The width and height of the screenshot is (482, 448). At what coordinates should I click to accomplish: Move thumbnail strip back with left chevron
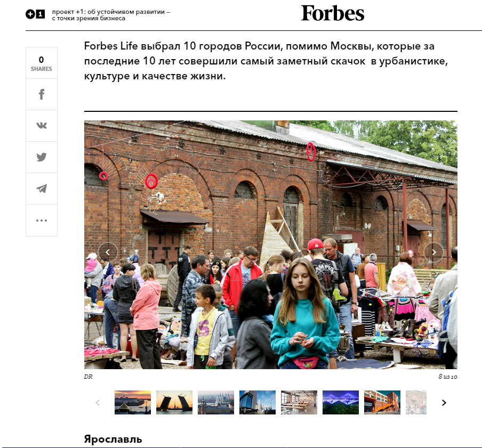(x=98, y=403)
